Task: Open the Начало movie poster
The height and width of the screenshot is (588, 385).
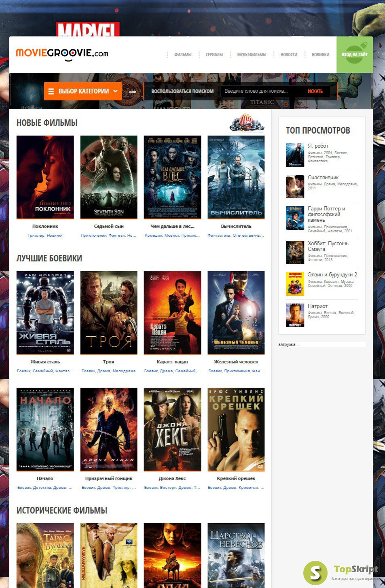Action: click(x=45, y=429)
